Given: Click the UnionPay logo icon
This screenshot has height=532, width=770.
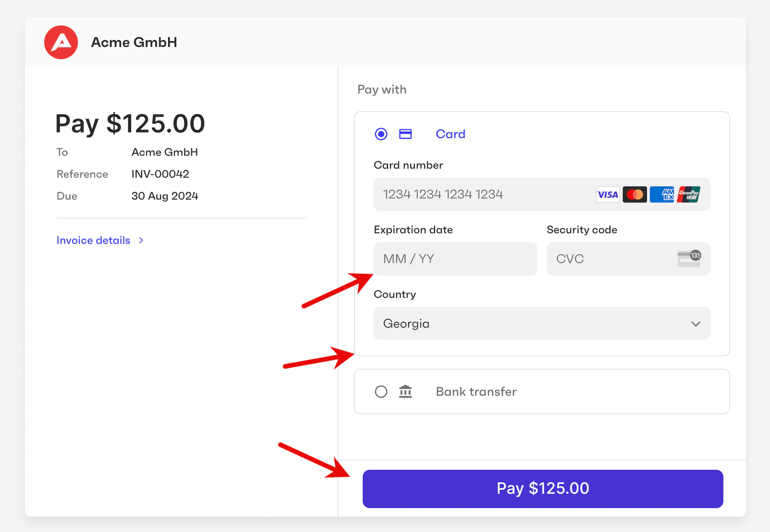Looking at the screenshot, I should point(689,194).
